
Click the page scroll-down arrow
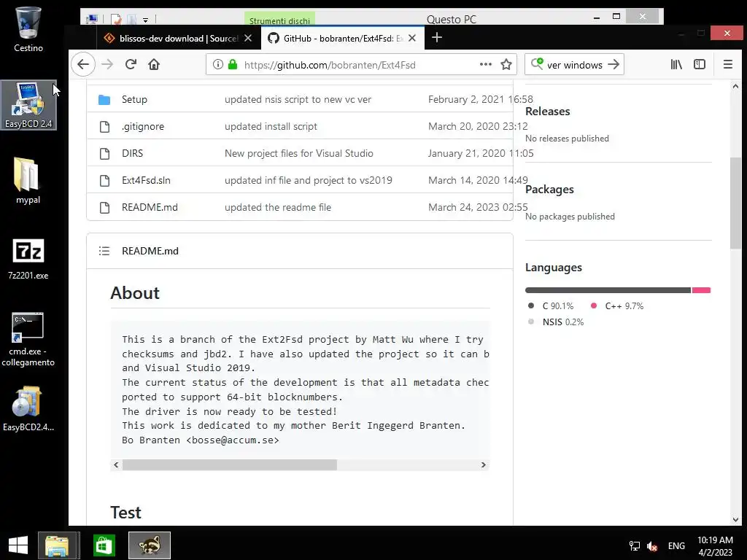coord(735,519)
